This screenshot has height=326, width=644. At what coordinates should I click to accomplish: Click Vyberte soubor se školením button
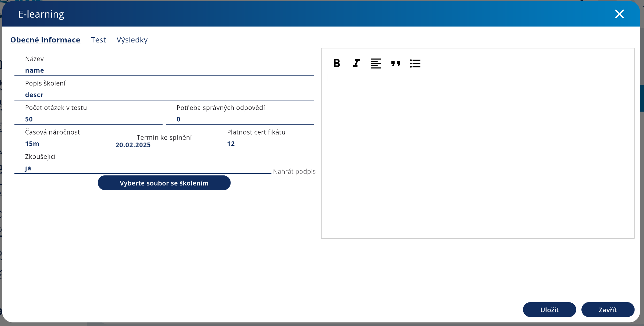pyautogui.click(x=164, y=183)
